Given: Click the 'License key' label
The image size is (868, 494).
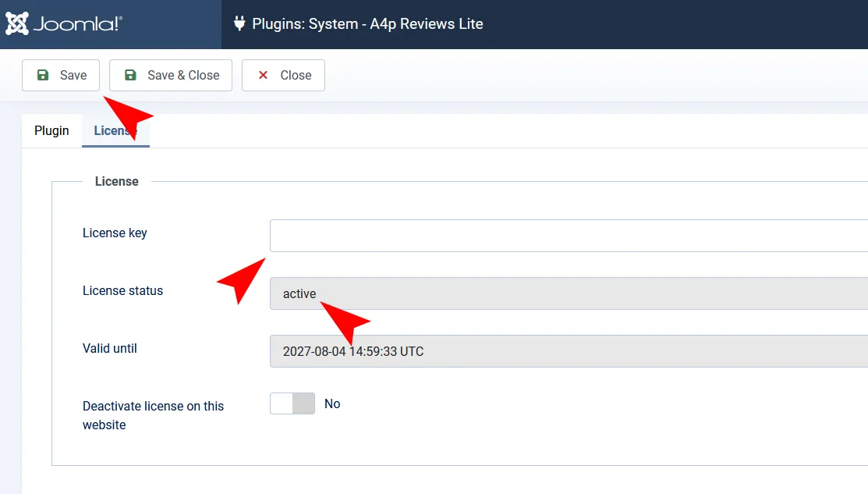Looking at the screenshot, I should coord(115,233).
